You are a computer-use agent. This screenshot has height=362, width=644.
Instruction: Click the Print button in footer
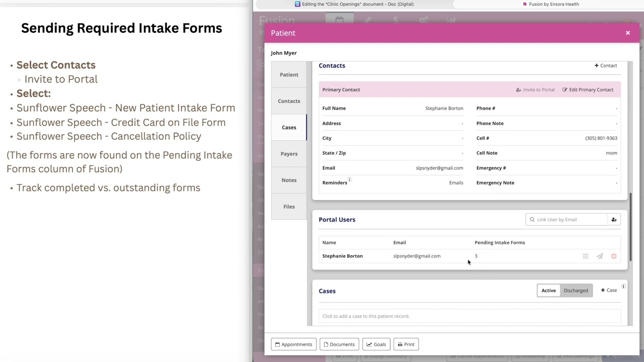point(406,344)
